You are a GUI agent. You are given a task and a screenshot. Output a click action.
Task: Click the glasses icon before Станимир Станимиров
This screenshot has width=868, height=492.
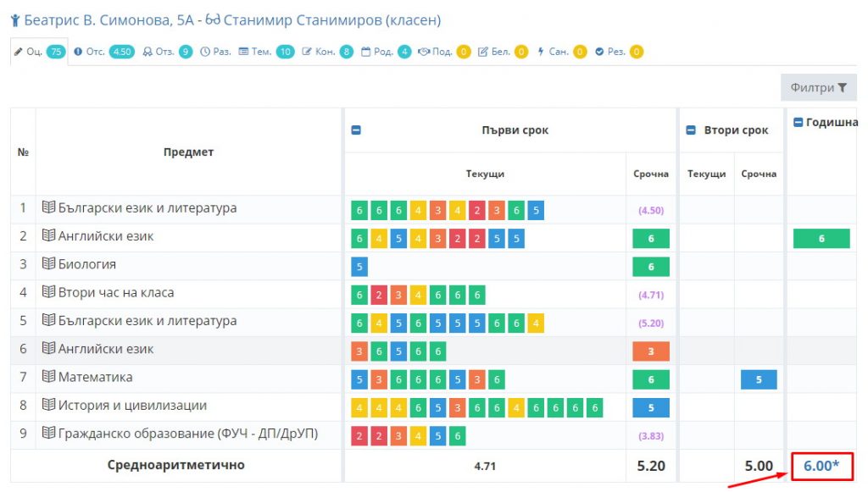click(x=212, y=20)
